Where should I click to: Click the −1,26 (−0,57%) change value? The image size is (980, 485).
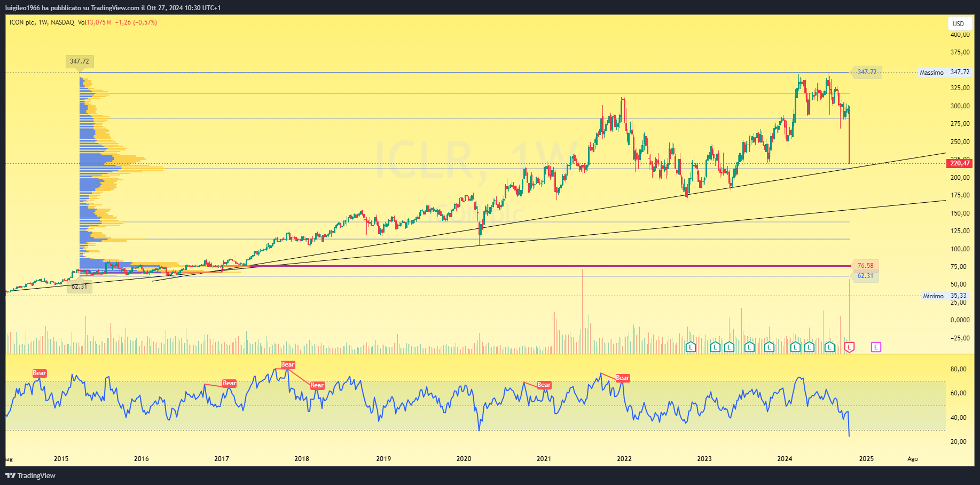(x=136, y=22)
